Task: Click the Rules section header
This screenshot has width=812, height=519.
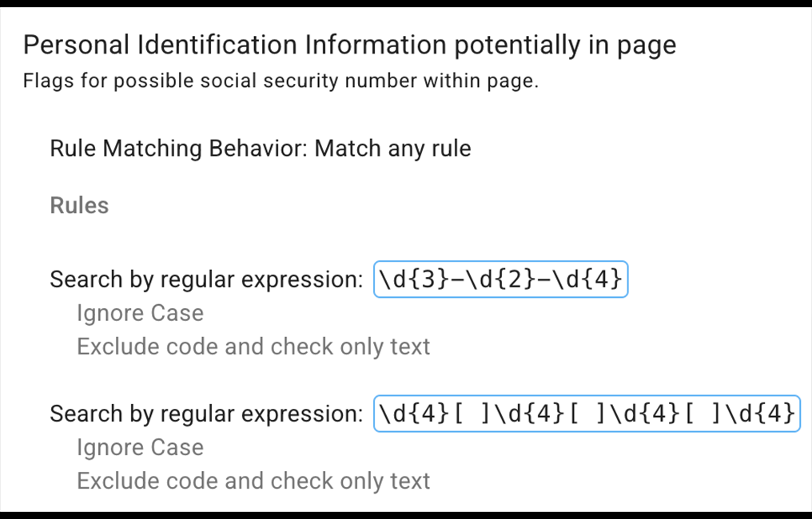Action: tap(79, 205)
